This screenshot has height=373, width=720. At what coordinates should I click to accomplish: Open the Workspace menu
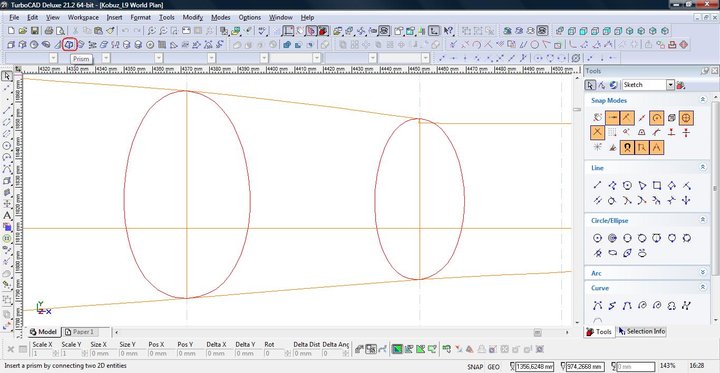pos(83,17)
